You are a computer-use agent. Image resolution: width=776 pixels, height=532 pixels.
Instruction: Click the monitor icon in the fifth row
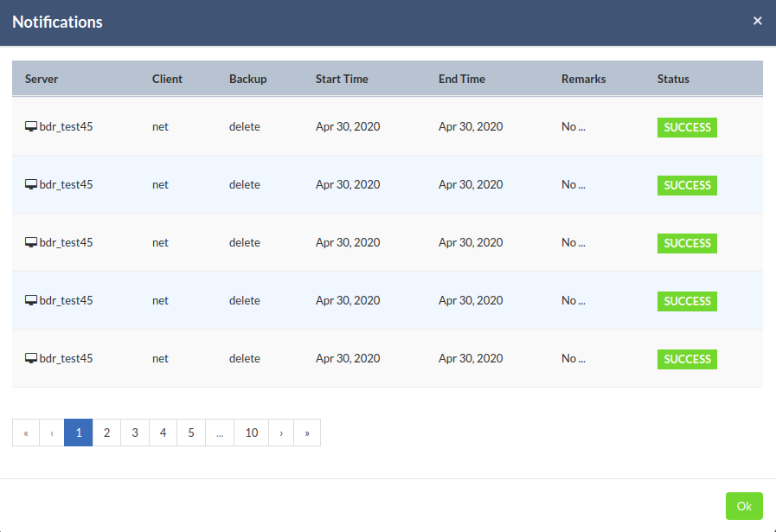coord(31,358)
